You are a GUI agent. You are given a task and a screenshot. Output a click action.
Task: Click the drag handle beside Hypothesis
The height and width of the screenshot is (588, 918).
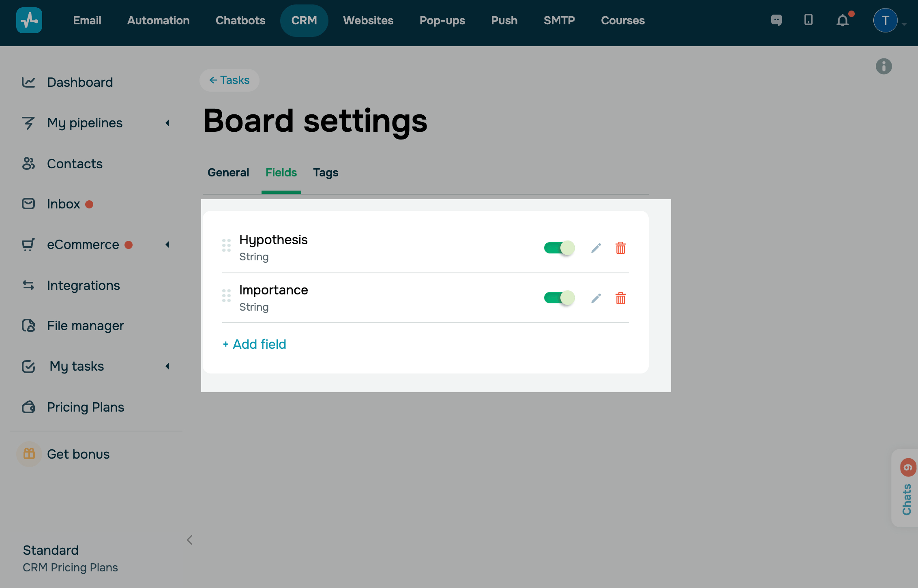pyautogui.click(x=226, y=245)
